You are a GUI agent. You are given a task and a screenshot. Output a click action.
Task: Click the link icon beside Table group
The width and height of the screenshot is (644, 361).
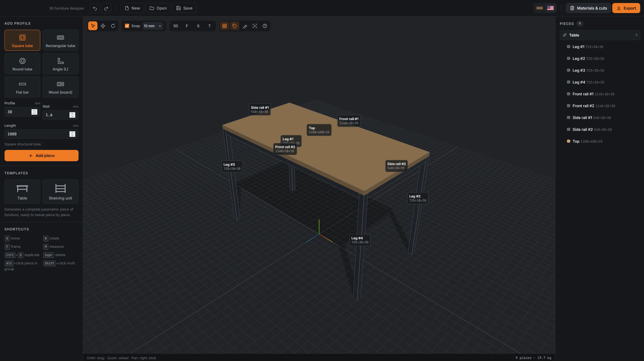(565, 35)
